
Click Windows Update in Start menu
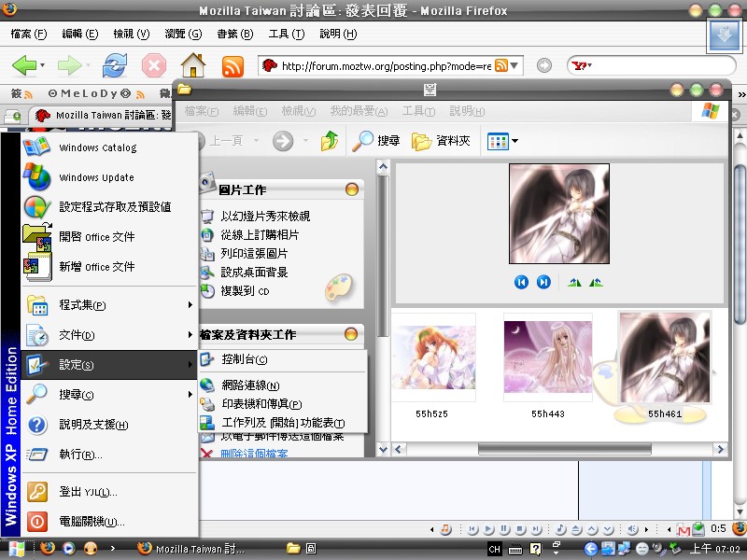point(96,177)
